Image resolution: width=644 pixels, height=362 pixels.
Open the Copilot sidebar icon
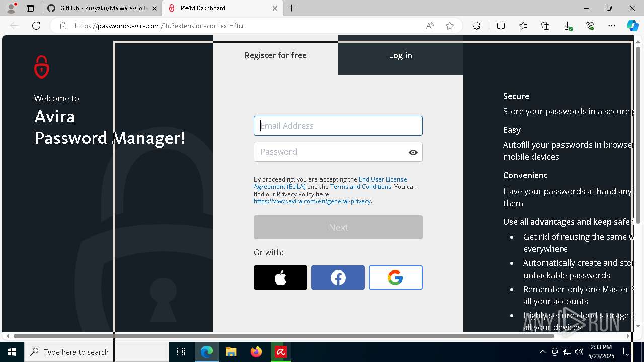pyautogui.click(x=632, y=26)
